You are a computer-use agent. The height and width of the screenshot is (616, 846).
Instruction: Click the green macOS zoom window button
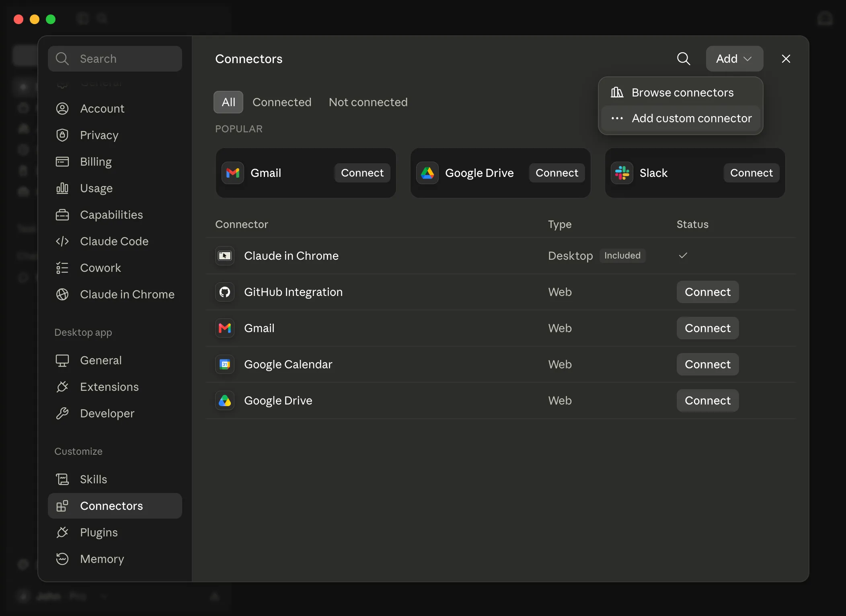51,19
